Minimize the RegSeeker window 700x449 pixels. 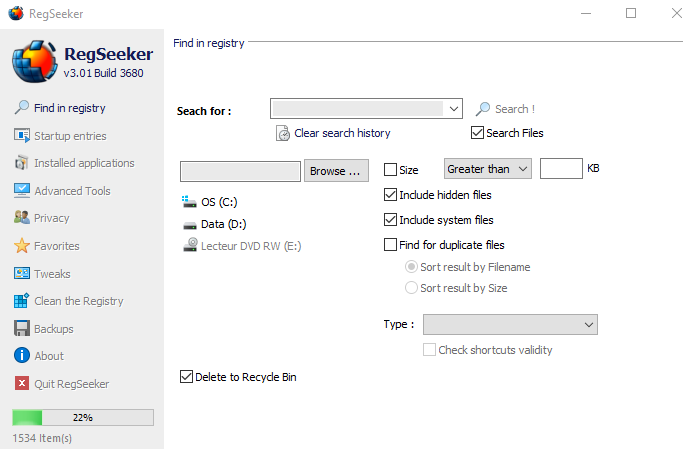click(x=586, y=13)
